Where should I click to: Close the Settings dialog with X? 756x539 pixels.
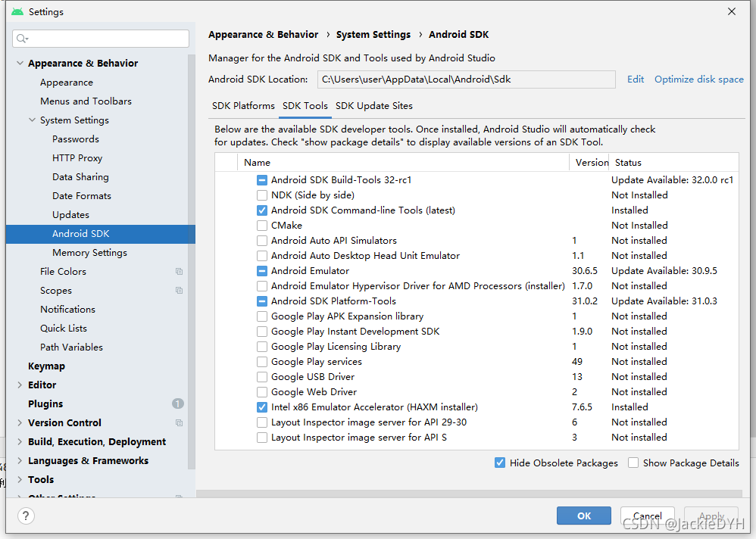(x=732, y=11)
